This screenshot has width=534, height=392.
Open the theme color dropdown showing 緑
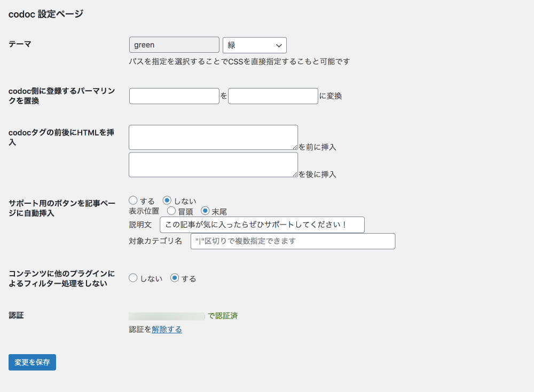tap(255, 45)
